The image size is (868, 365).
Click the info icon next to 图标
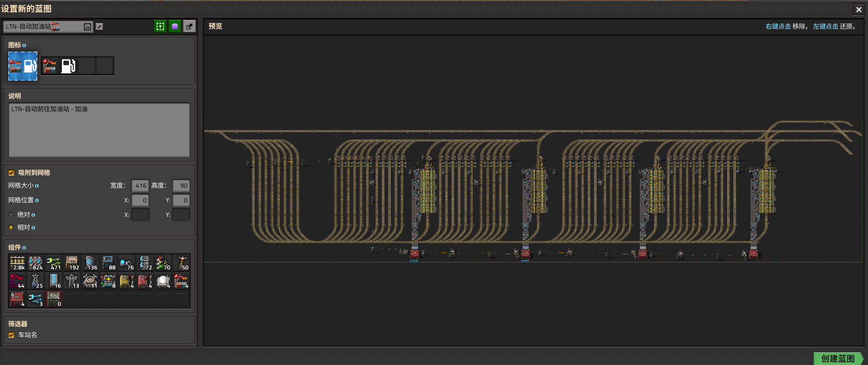(x=24, y=46)
